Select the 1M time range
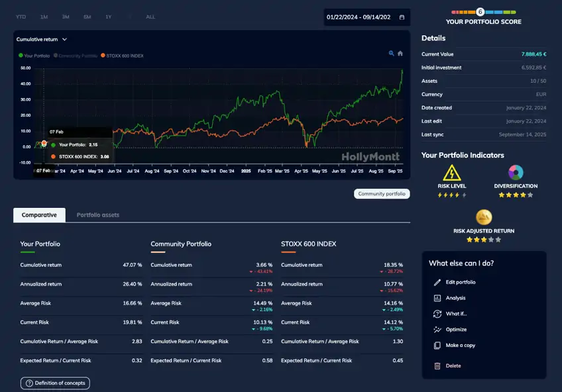Image resolution: width=562 pixels, height=392 pixels. (x=44, y=17)
